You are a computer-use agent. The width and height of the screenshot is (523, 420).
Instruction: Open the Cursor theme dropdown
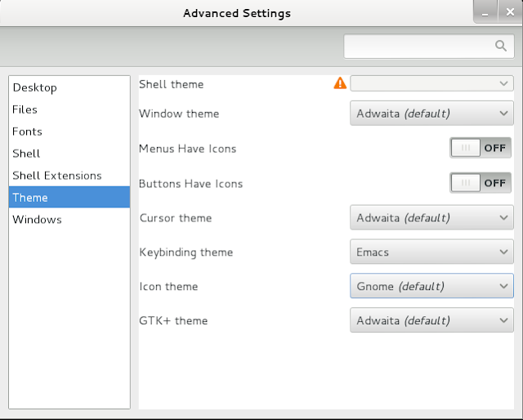(431, 218)
